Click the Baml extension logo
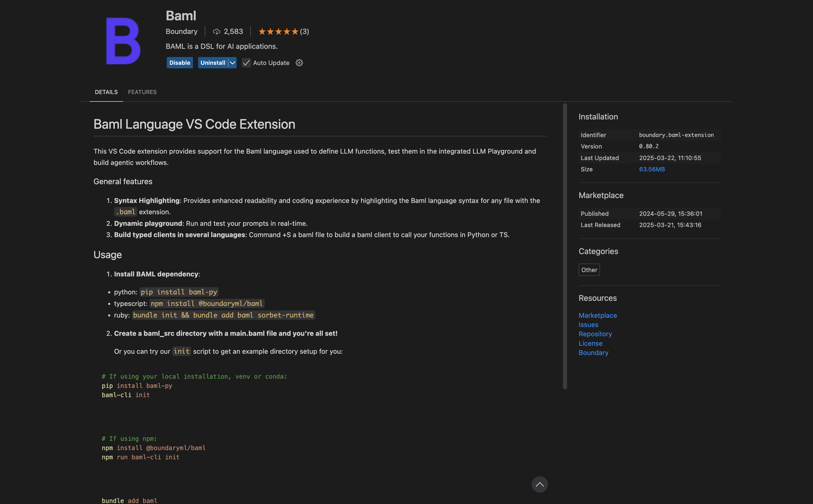 (123, 41)
